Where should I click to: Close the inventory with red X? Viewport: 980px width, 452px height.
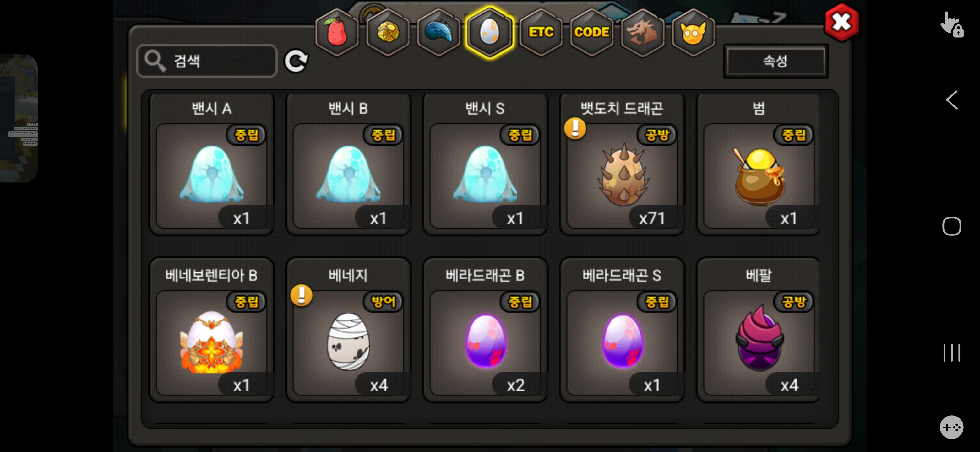841,22
